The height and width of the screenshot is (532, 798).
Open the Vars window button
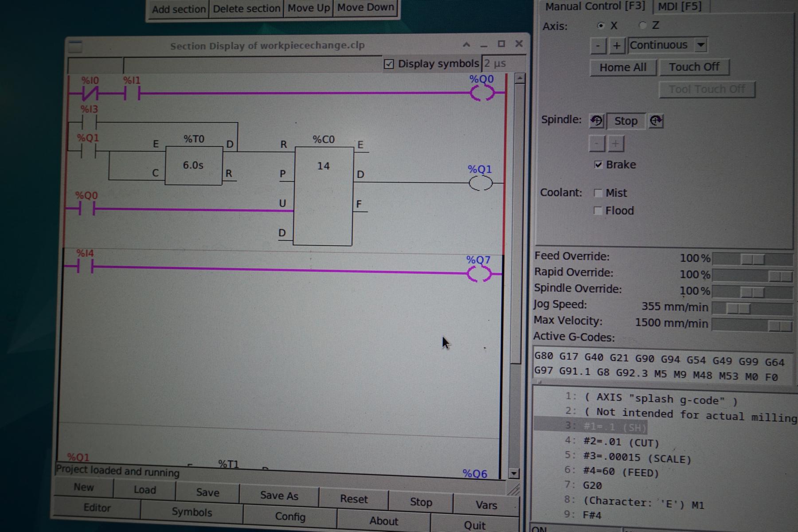[486, 505]
